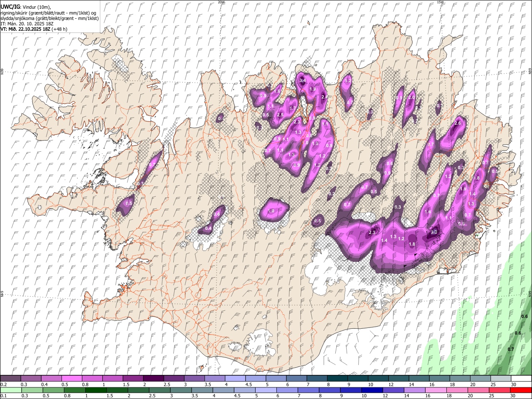The height and width of the screenshot is (399, 532).
Task: Click the pale gray snow scale swatch at 25
Action: (x=500, y=378)
